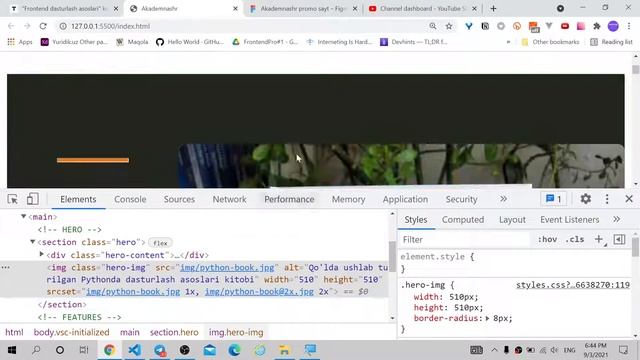Image resolution: width=640 pixels, height=360 pixels.
Task: Open the issues counter badge
Action: [554, 199]
